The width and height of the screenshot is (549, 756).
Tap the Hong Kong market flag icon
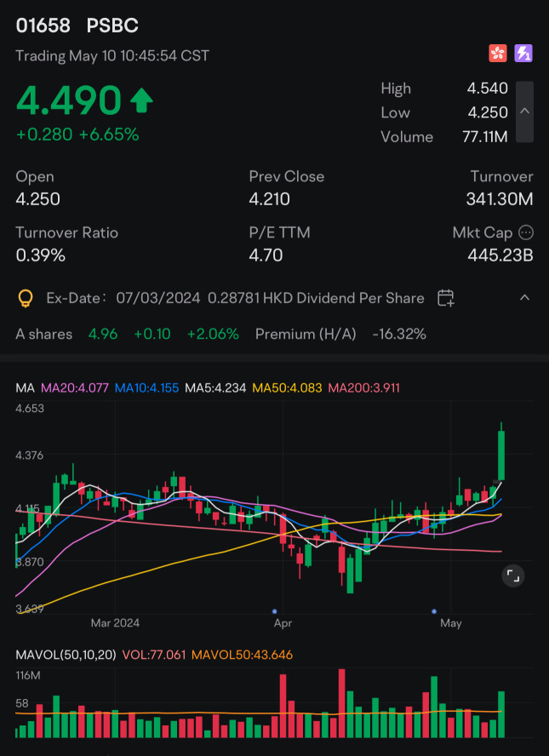click(x=498, y=53)
